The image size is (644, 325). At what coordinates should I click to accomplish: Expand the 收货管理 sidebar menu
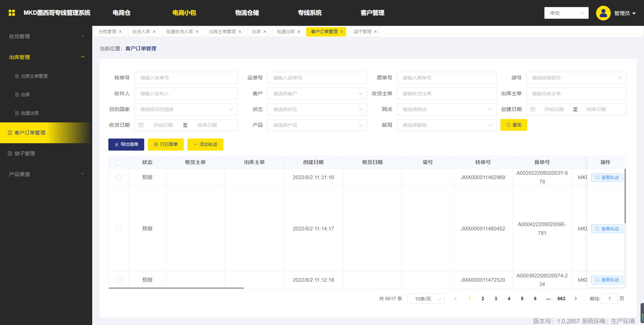[46, 36]
